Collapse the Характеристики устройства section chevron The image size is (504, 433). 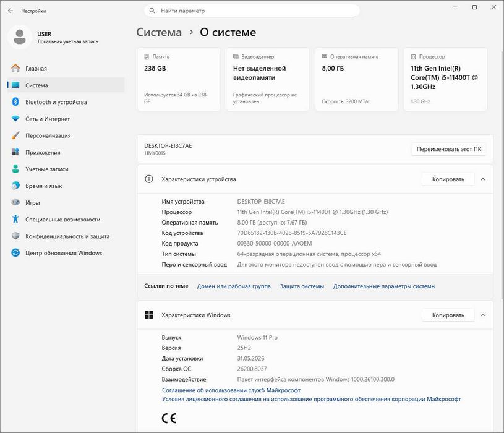point(483,179)
